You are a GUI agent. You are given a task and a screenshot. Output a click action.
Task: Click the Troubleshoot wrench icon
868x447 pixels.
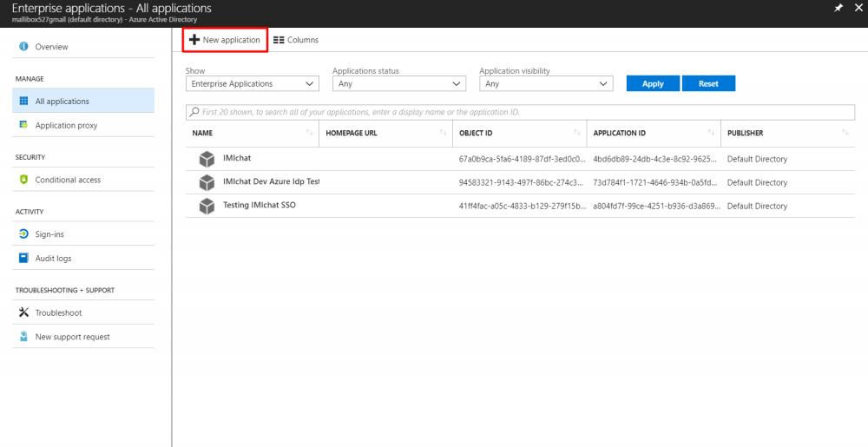point(23,312)
